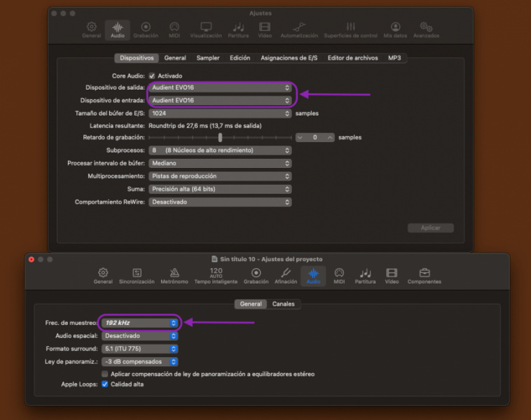Open MIDI settings in Ajustes window
Image resolution: width=531 pixels, height=420 pixels.
pos(174,30)
